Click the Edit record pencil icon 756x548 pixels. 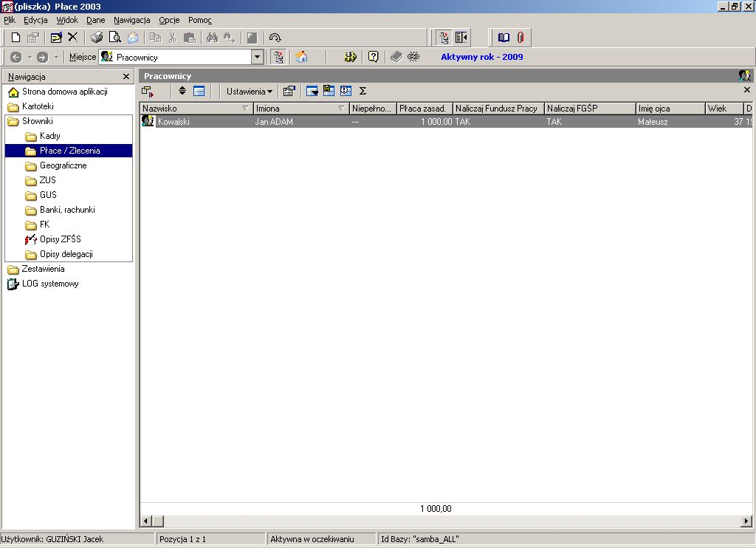(x=56, y=38)
